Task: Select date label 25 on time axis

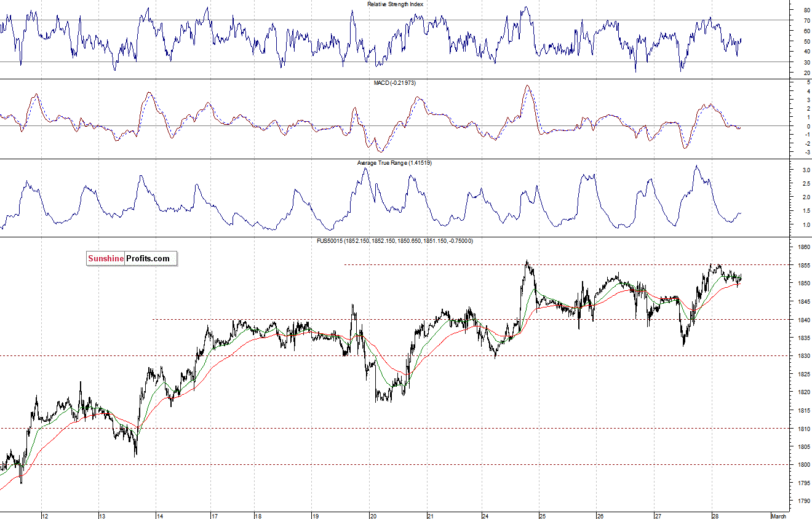Action: click(542, 515)
